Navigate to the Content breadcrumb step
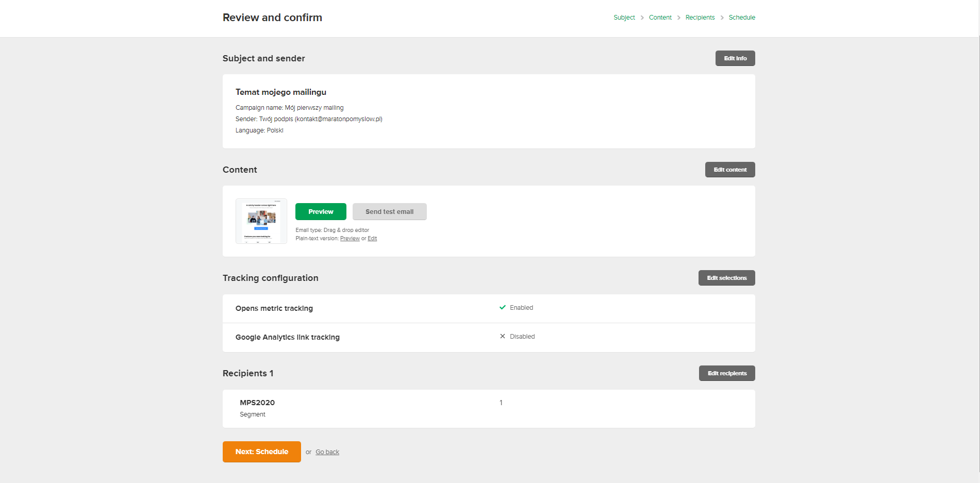The image size is (980, 483). pos(660,17)
